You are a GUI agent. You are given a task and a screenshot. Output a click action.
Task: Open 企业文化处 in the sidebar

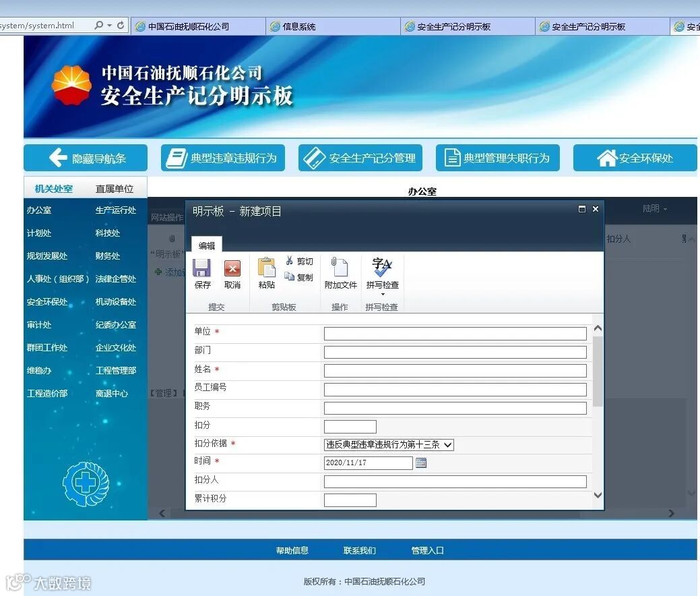coord(116,348)
